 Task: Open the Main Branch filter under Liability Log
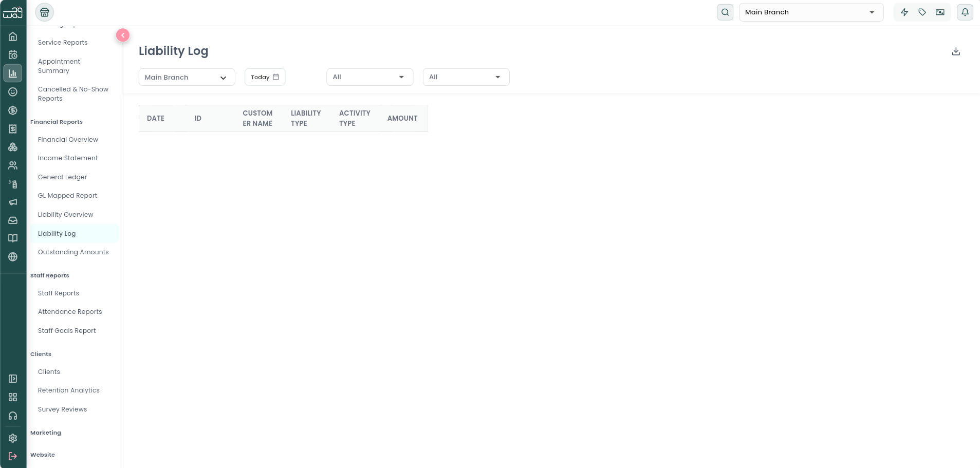187,77
